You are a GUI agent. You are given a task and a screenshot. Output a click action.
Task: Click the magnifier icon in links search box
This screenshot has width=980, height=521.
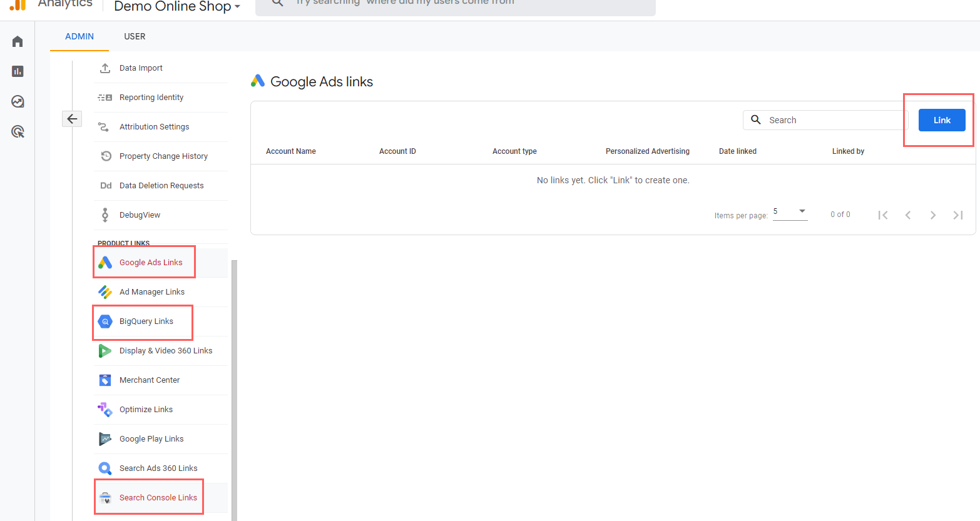756,120
